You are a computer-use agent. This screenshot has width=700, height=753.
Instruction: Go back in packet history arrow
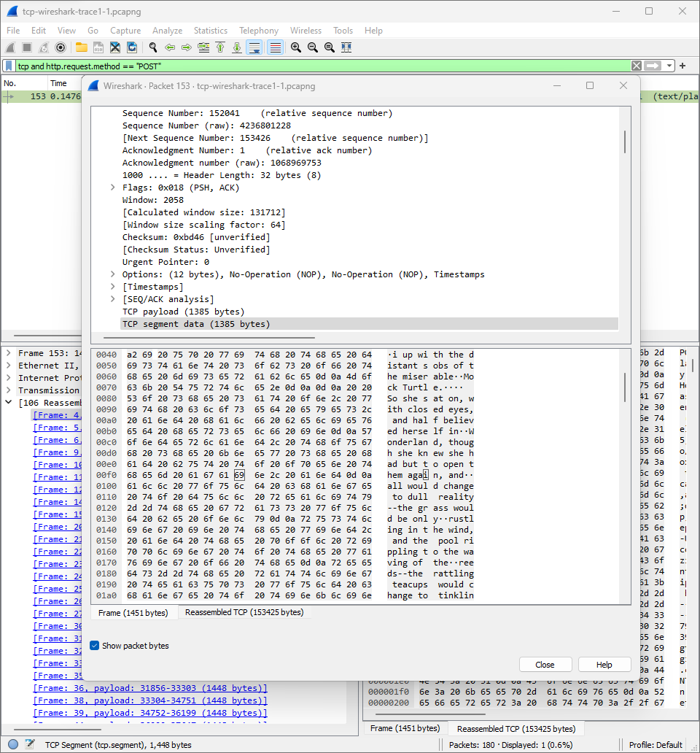[170, 47]
